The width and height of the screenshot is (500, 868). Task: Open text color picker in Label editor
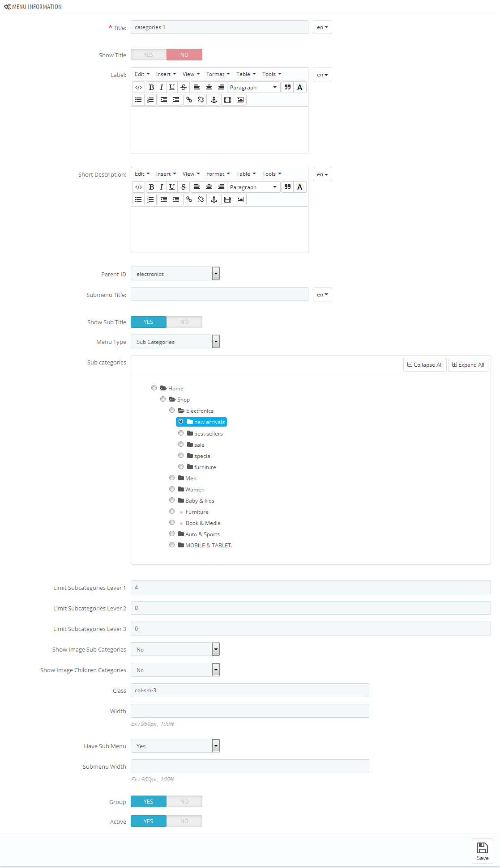(300, 87)
